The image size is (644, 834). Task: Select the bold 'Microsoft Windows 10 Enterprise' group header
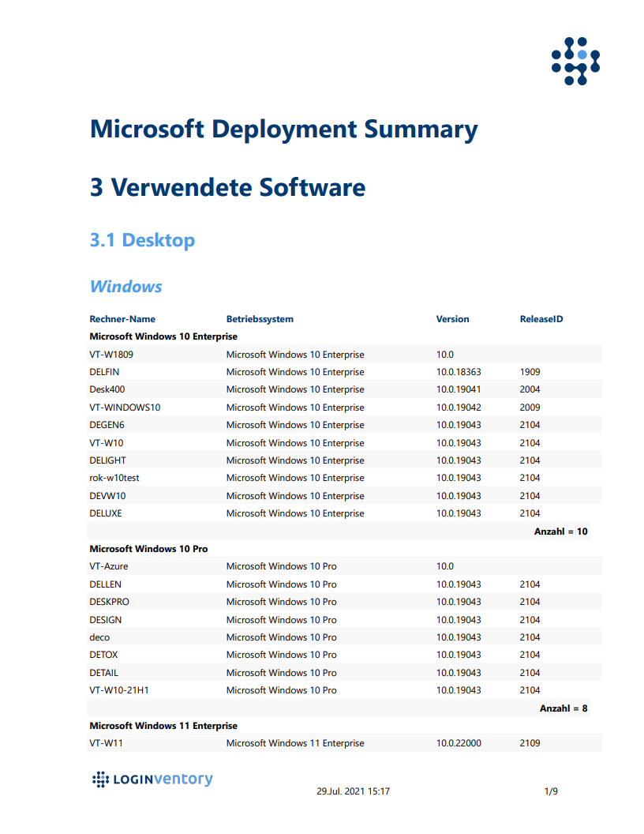tap(163, 336)
